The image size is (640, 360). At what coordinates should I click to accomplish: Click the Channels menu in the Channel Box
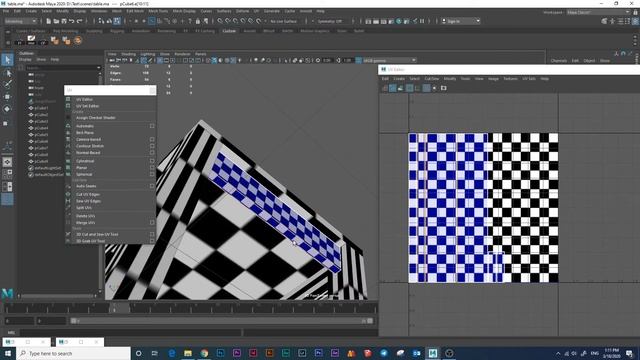click(x=558, y=60)
